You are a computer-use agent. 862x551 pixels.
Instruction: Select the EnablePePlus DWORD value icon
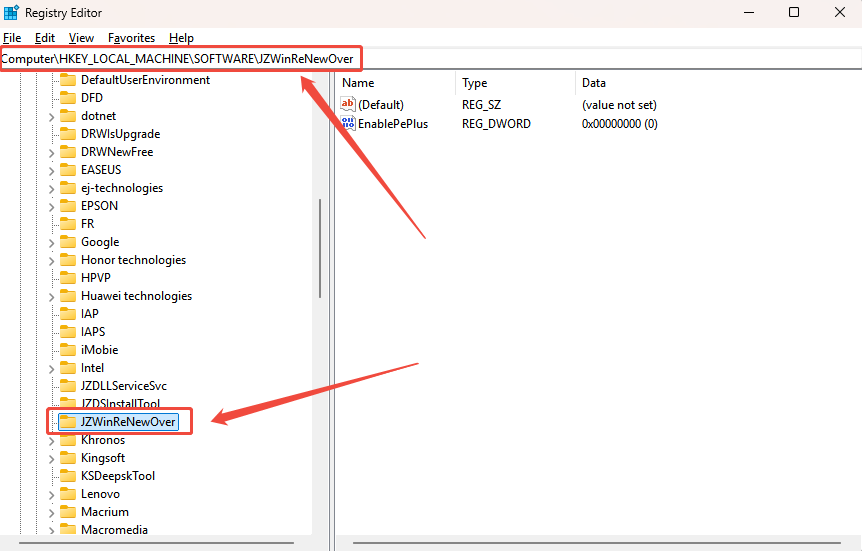pyautogui.click(x=348, y=124)
